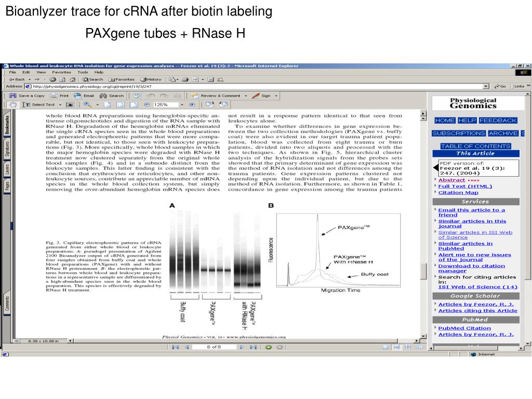Click the Abstract link
Image resolution: width=532 pixels, height=399 pixels.
click(451, 180)
